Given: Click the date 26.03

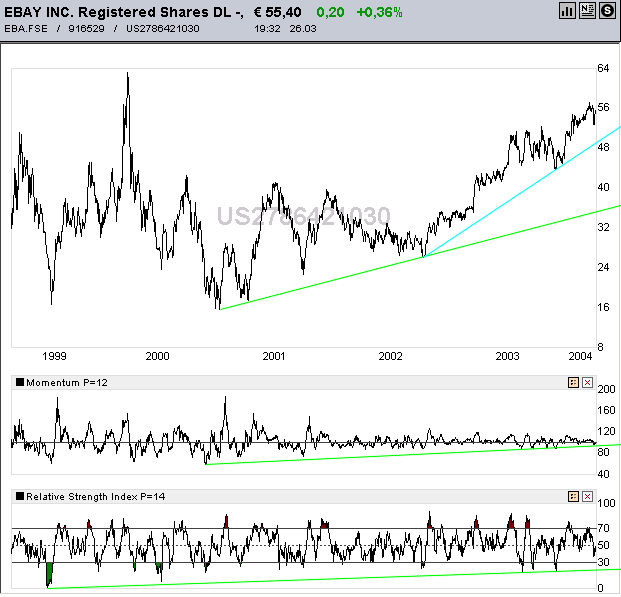Looking at the screenshot, I should (303, 29).
